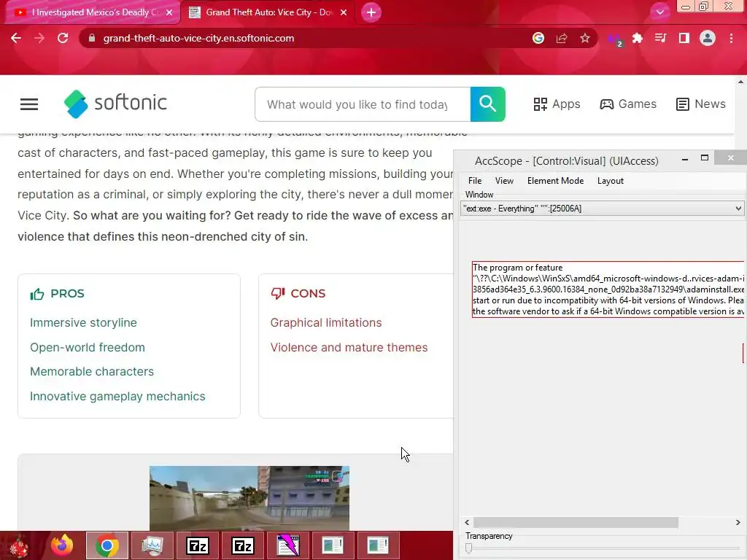Screen dimensions: 747x560
Task: Go to Softonic home via logo
Action: click(x=115, y=104)
